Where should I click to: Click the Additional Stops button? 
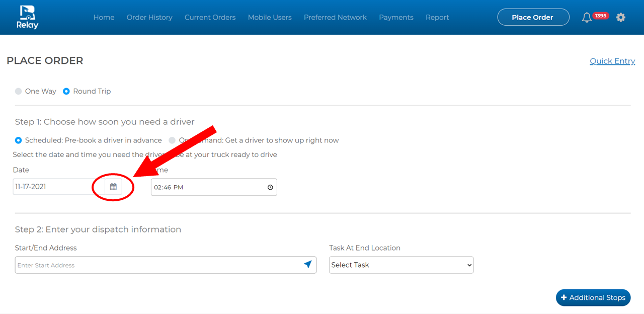coord(593,297)
